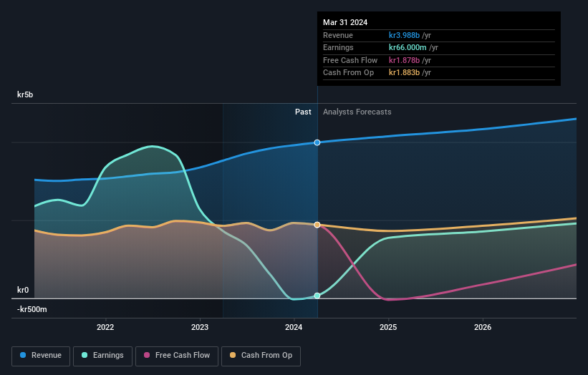Click the 2022 x-axis label
The height and width of the screenshot is (375, 588).
[105, 327]
